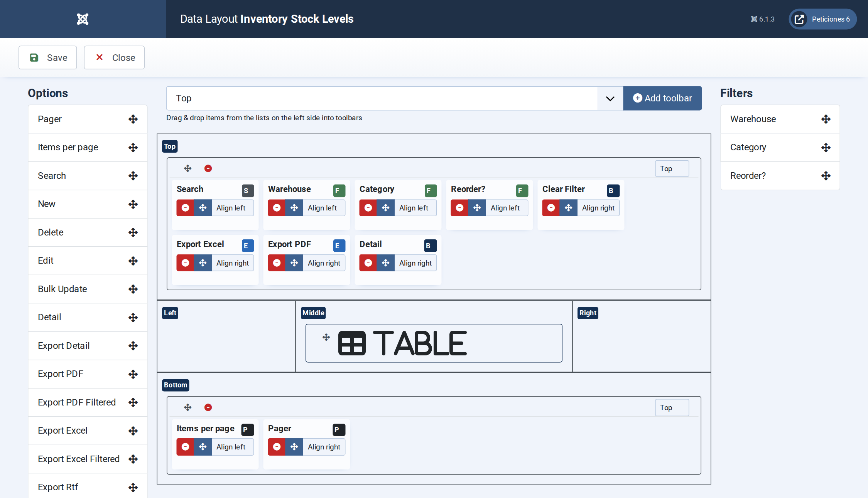Click the Pager move handle icon in Options

pyautogui.click(x=133, y=119)
